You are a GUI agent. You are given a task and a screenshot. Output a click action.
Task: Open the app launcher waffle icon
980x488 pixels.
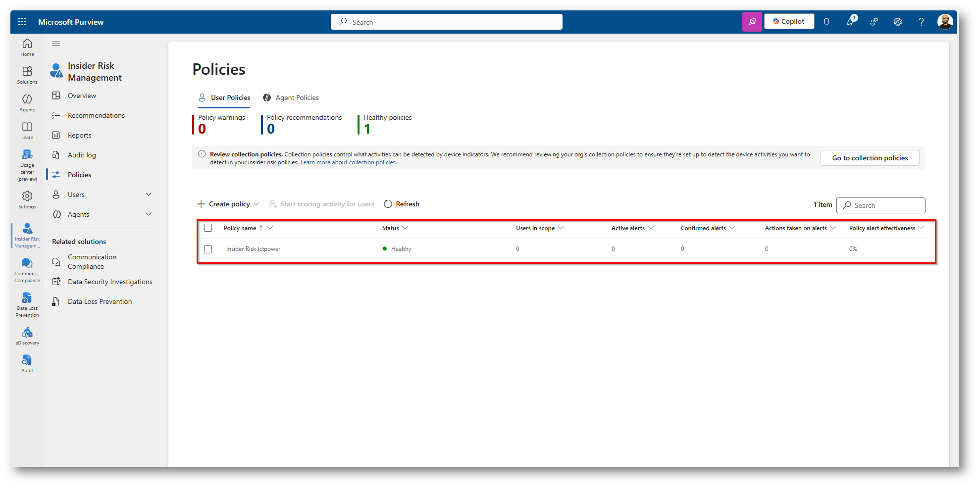tap(22, 22)
